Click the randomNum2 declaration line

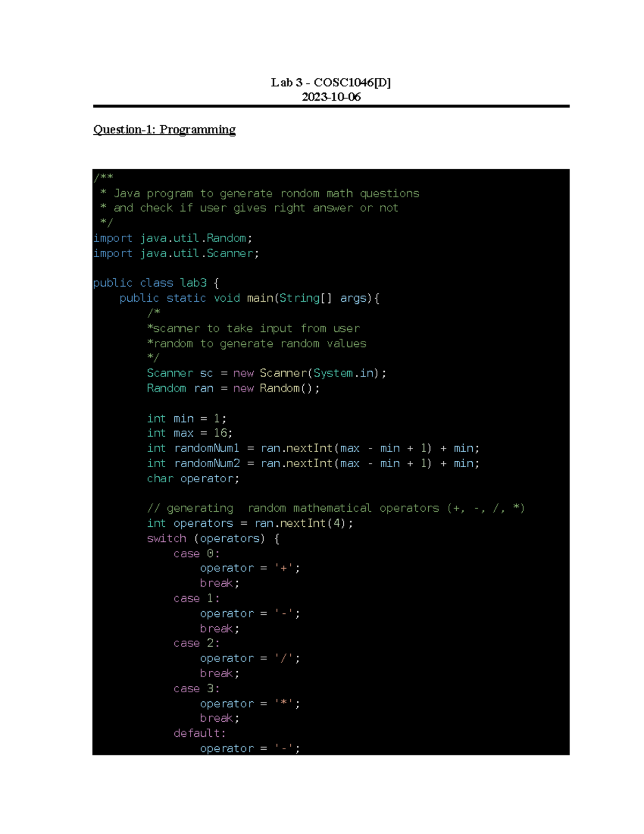click(313, 463)
